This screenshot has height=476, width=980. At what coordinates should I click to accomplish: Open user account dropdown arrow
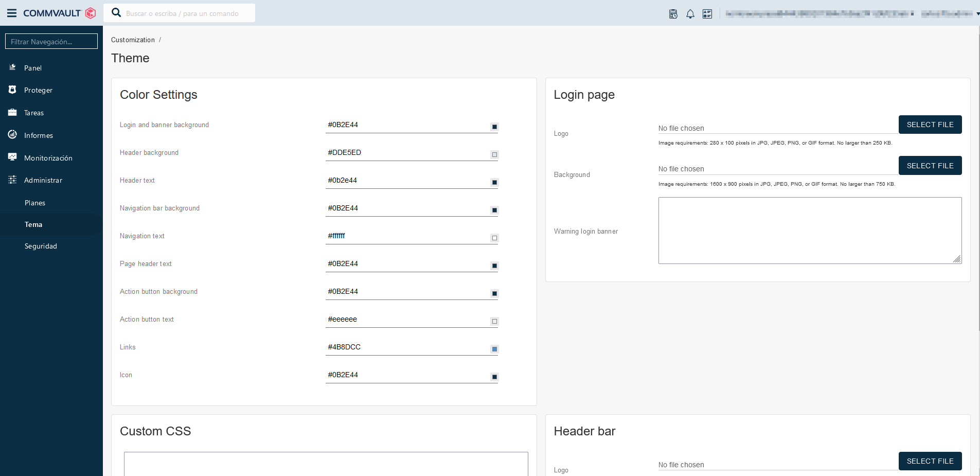977,14
